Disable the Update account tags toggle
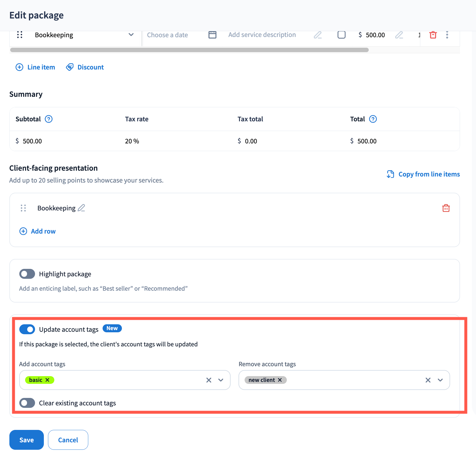This screenshot has height=455, width=476. click(x=27, y=329)
